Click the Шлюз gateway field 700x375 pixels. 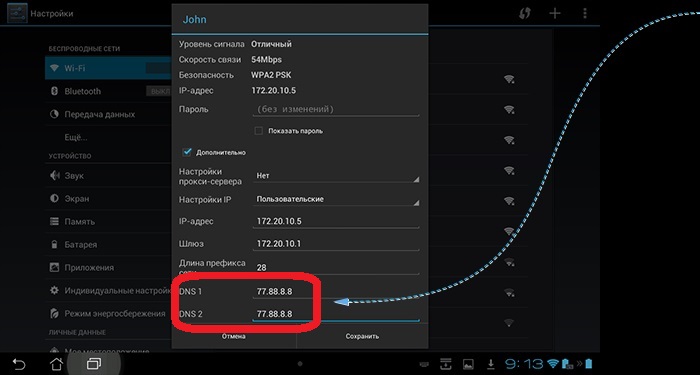coord(336,244)
